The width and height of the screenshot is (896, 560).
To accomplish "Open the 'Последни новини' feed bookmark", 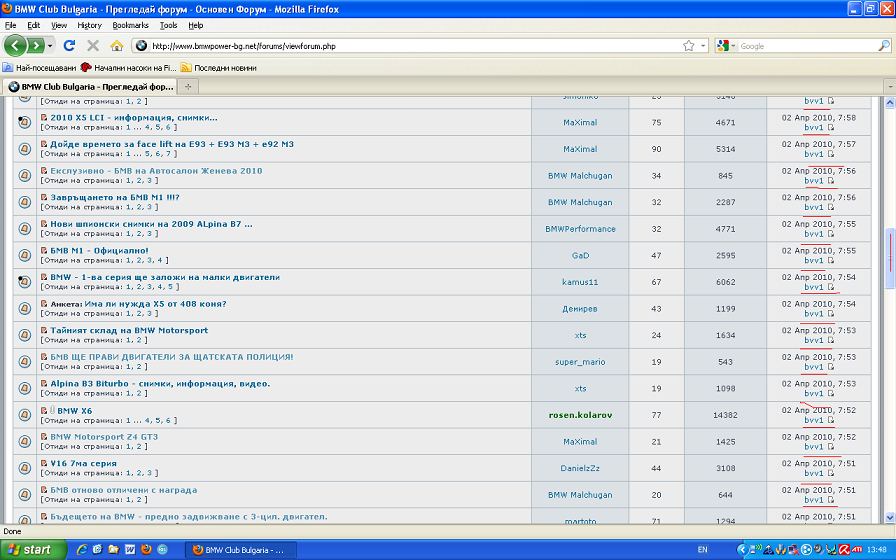I will tap(219, 67).
